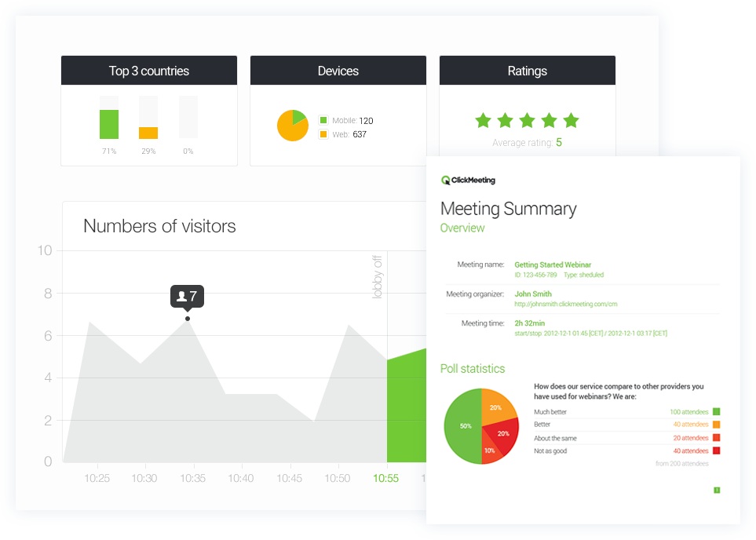Image resolution: width=756 pixels, height=540 pixels.
Task: Toggle the Mobile series via its green legend square
Action: pyautogui.click(x=323, y=121)
